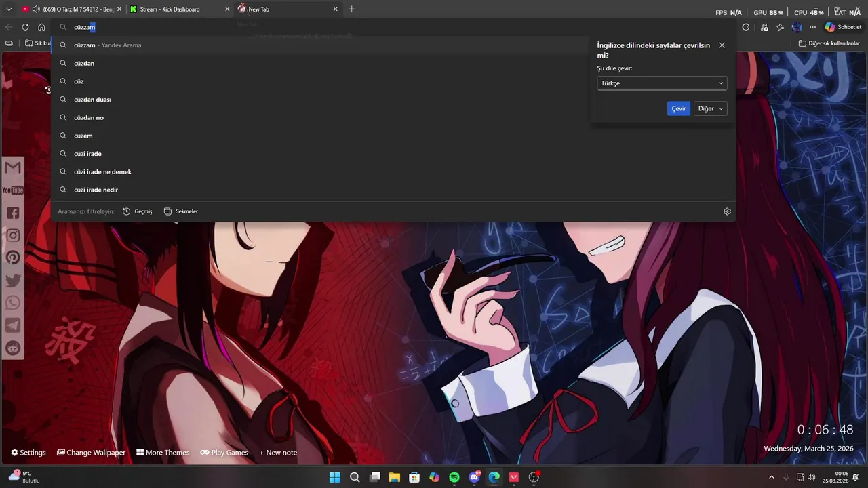This screenshot has height=488, width=868.
Task: Open the Telegram sidebar shortcut
Action: point(13,325)
